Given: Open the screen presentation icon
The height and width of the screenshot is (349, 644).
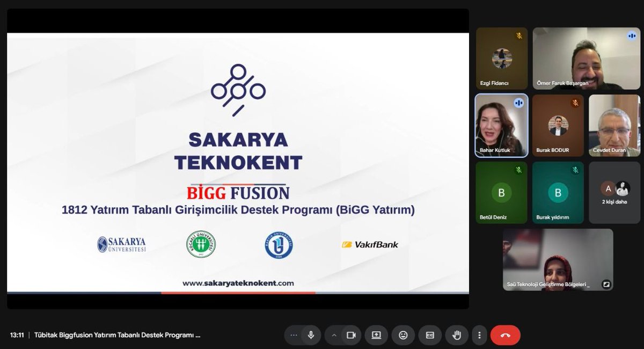Looking at the screenshot, I should tap(376, 335).
